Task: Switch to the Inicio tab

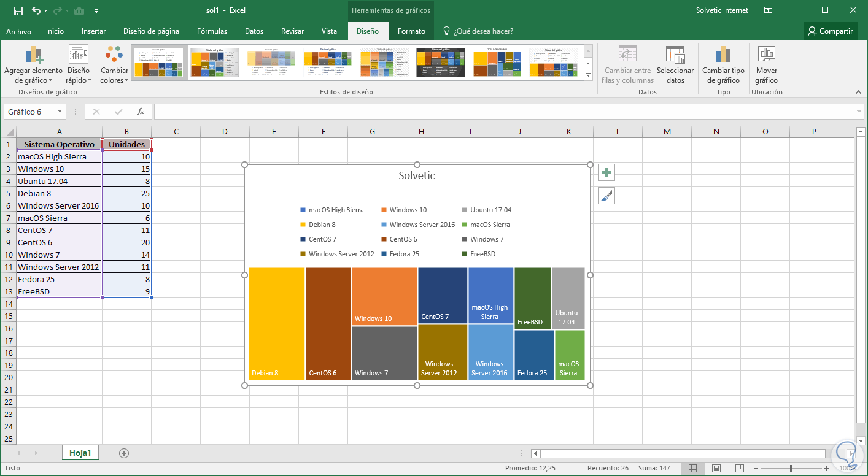Action: coord(55,31)
